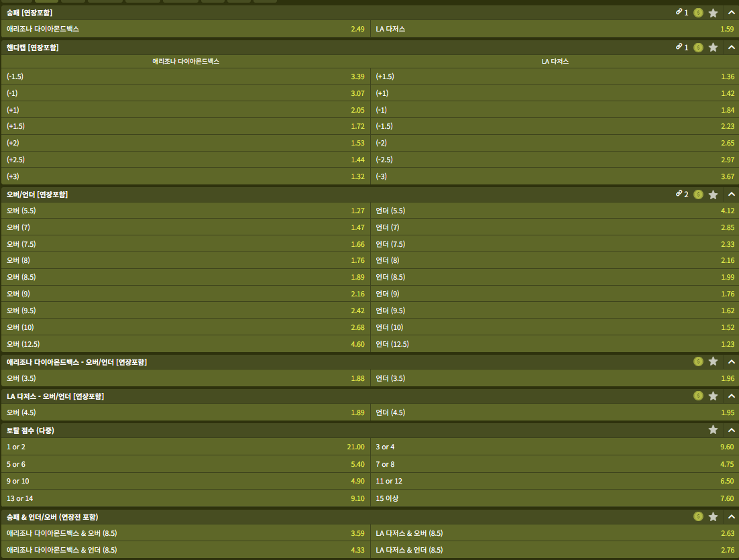Viewport: 739px width, 560px height.
Task: Pick 오버 (9) at 2.16
Action: [x=186, y=294]
